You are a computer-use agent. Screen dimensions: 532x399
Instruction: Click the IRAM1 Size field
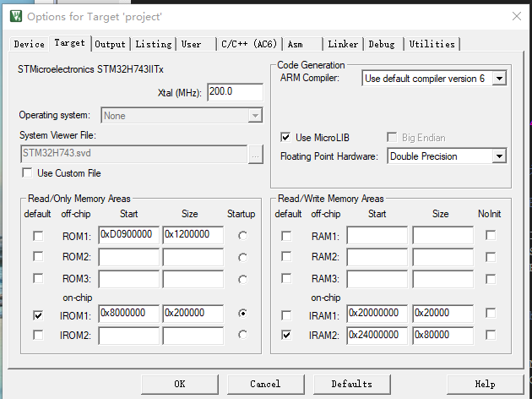coord(442,313)
